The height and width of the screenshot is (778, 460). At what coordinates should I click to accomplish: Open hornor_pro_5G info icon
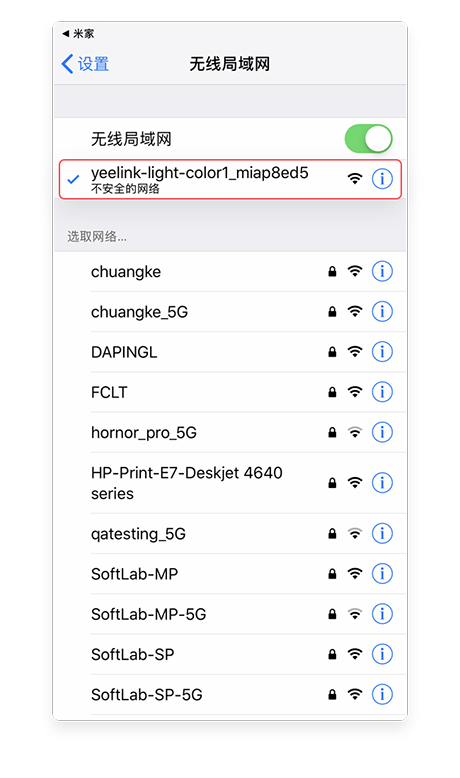coord(382,432)
